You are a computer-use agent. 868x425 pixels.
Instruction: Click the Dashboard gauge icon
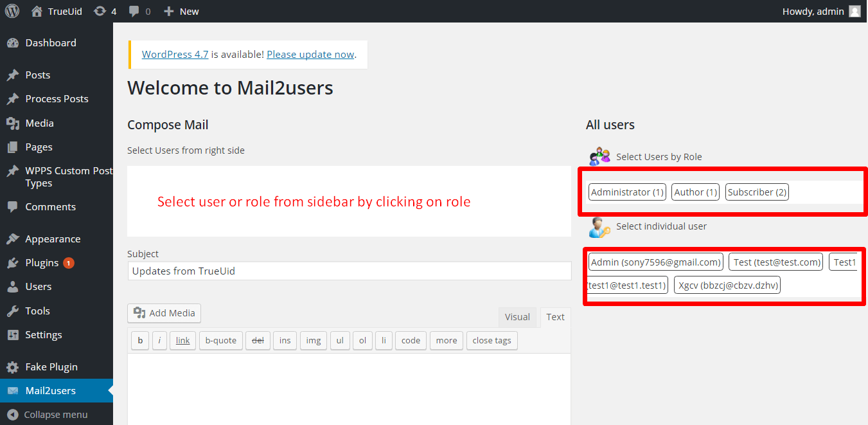point(12,43)
